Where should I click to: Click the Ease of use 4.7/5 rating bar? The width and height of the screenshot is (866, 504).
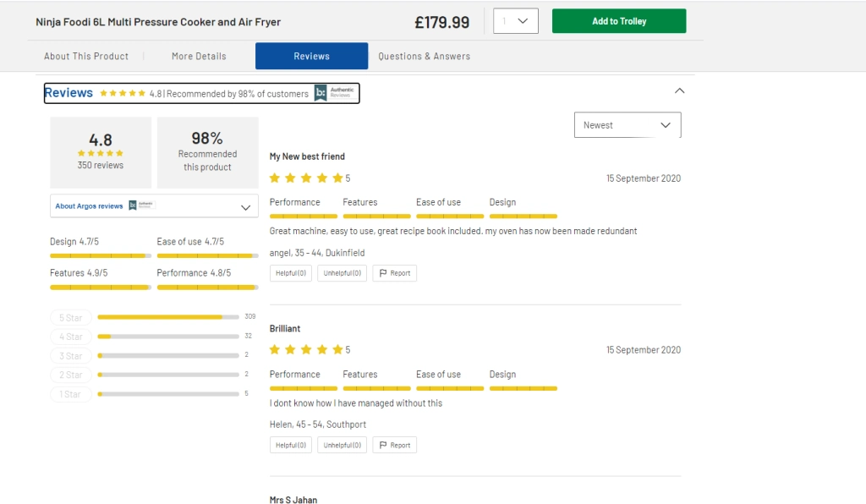click(x=207, y=255)
